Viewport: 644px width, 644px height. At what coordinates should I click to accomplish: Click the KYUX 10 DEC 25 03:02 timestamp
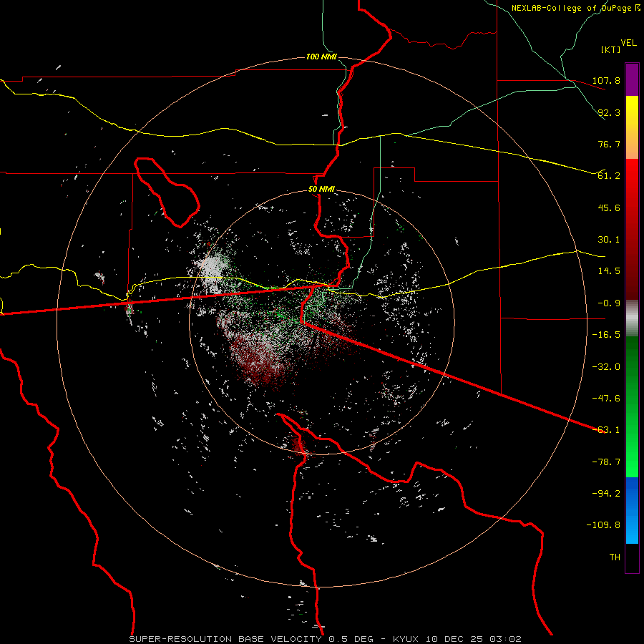[457, 639]
